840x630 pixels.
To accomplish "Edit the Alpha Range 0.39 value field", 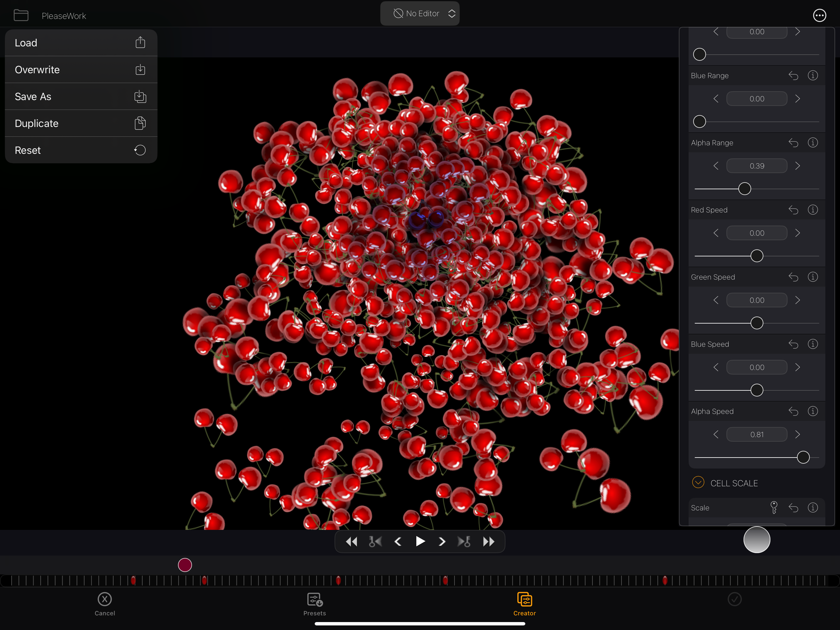I will (x=757, y=166).
